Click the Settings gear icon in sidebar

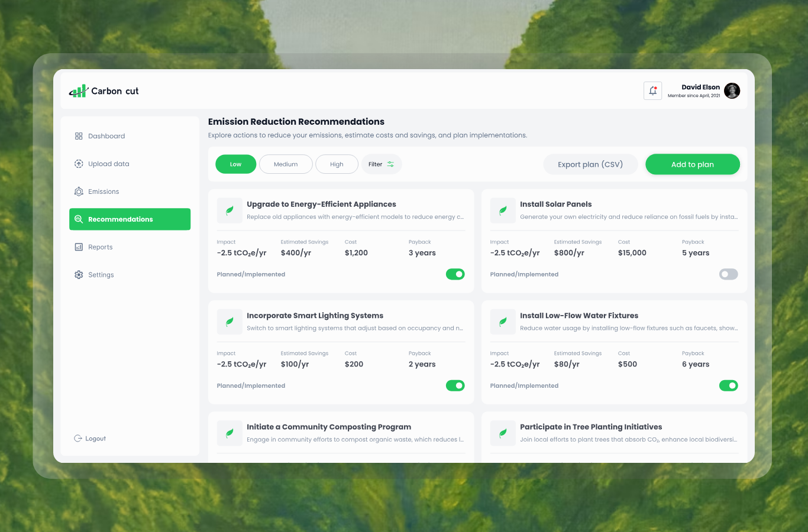point(79,275)
